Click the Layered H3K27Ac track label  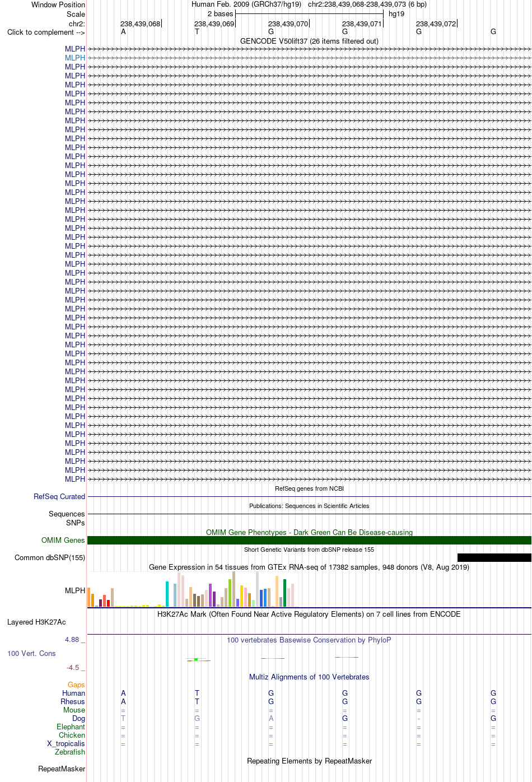[36, 622]
